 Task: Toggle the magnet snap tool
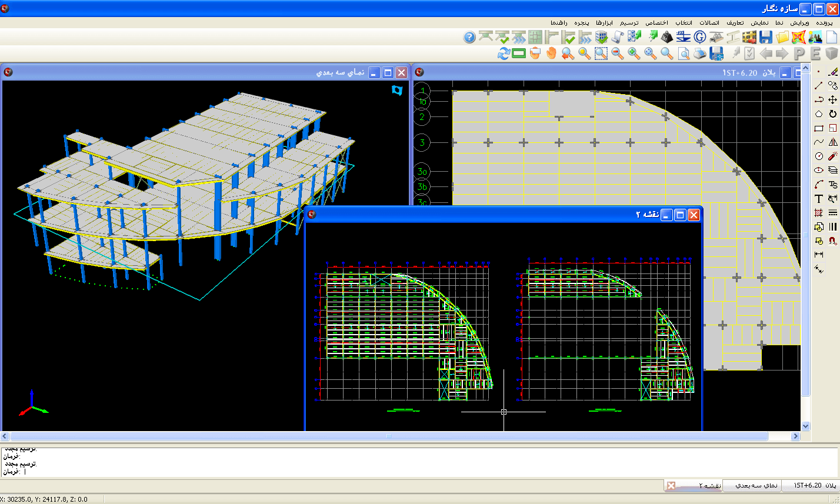(832, 241)
